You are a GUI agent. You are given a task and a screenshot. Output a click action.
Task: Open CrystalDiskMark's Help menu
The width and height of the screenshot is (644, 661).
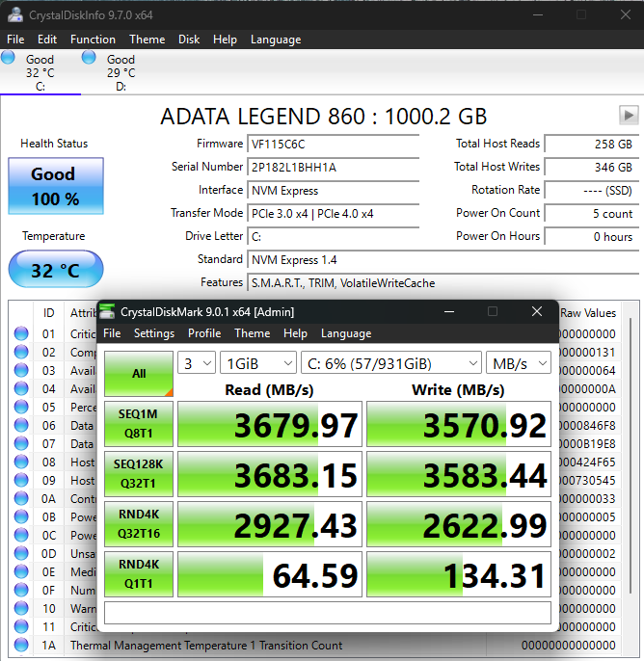coord(295,333)
